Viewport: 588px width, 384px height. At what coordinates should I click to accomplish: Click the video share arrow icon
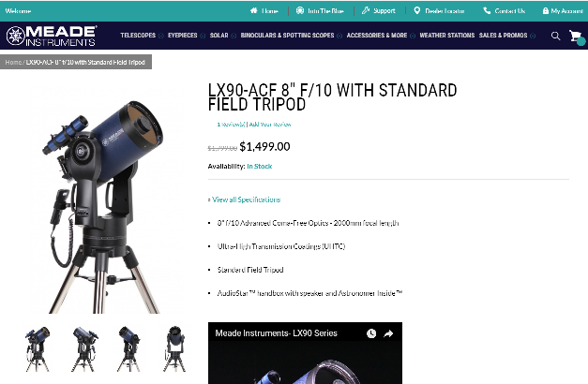(388, 333)
